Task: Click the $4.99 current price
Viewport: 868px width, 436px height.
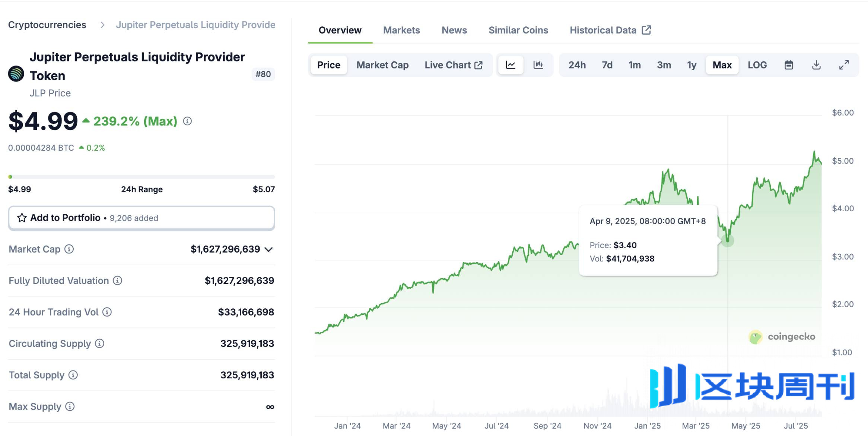Action: 43,121
